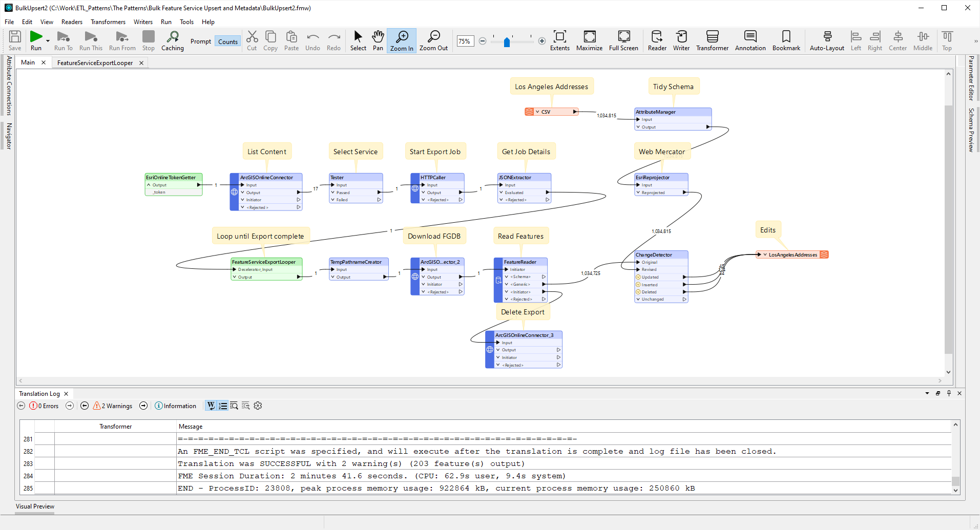The image size is (980, 530).
Task: Select the Pan tool in the toolbar
Action: pos(378,40)
